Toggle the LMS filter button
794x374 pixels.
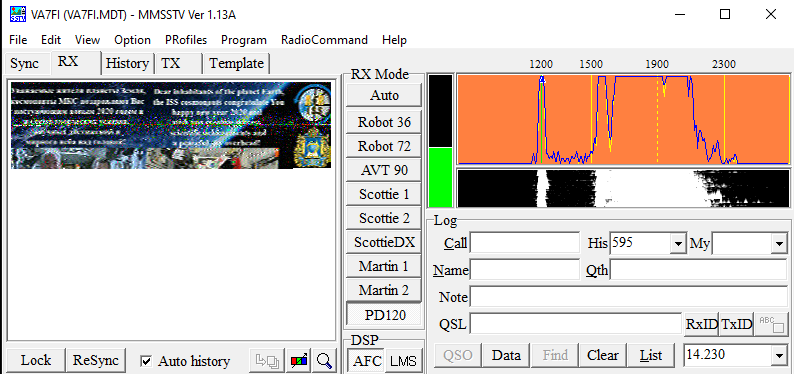pos(404,361)
